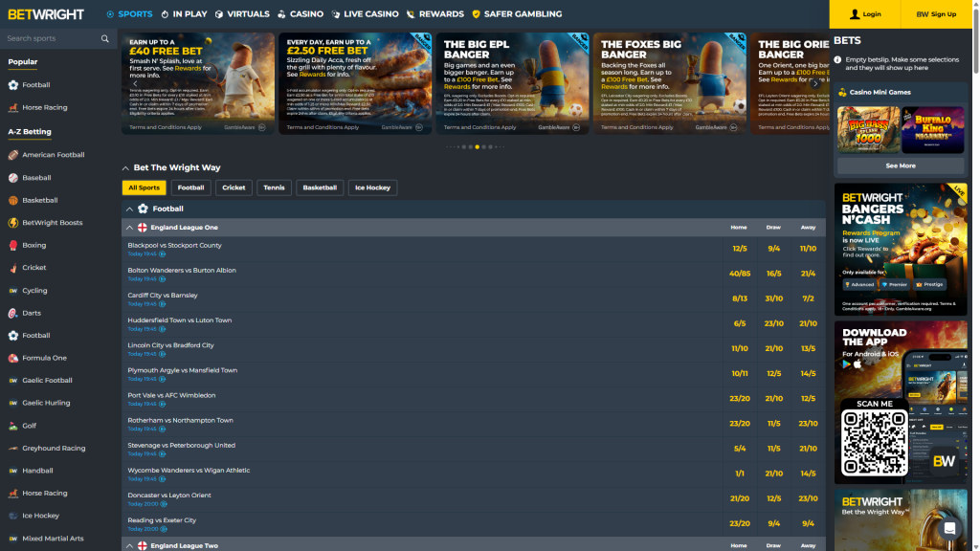Image resolution: width=980 pixels, height=551 pixels.
Task: Click the American Football sport icon
Action: [13, 155]
